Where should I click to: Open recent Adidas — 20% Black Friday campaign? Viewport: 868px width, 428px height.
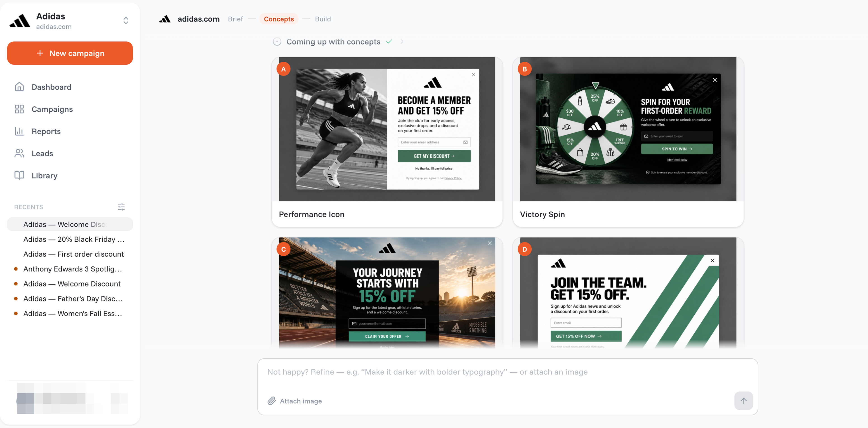point(74,239)
